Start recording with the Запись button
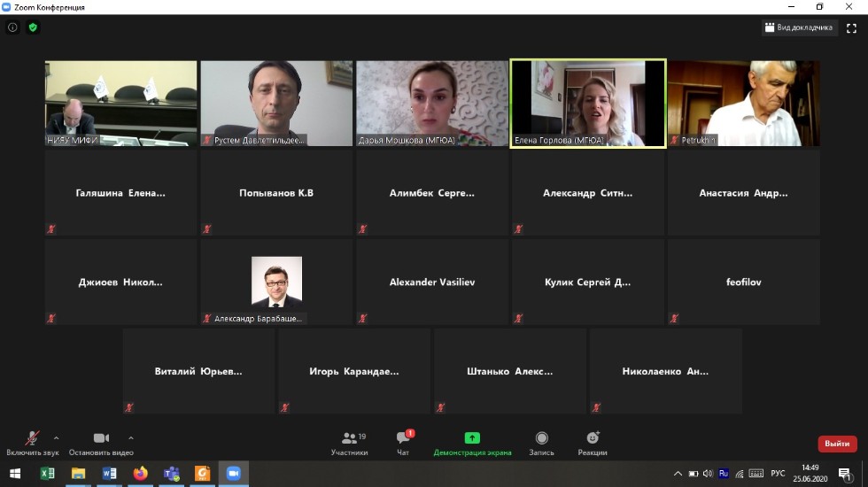 pyautogui.click(x=541, y=443)
